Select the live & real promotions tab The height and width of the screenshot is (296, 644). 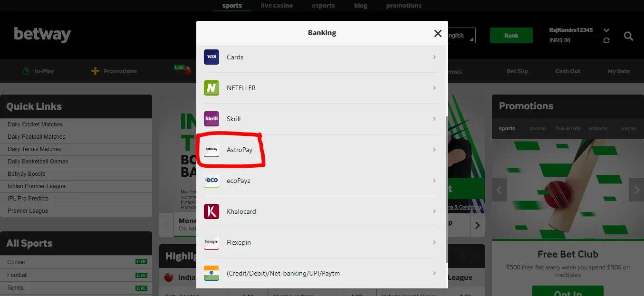point(568,129)
